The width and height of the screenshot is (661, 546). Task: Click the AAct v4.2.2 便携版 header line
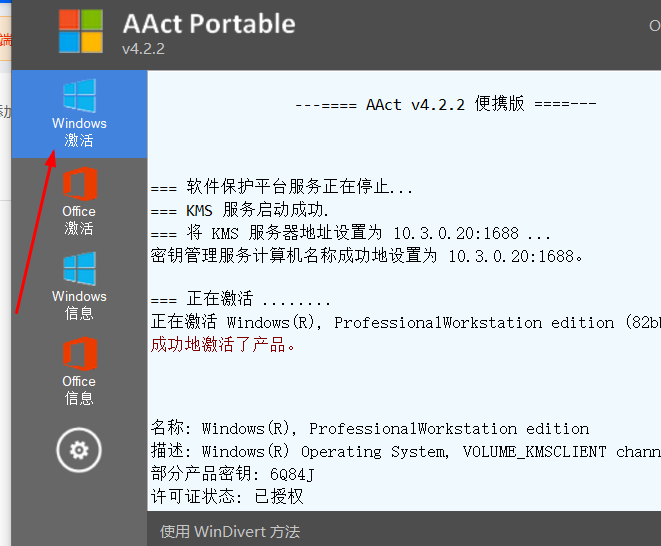point(446,104)
